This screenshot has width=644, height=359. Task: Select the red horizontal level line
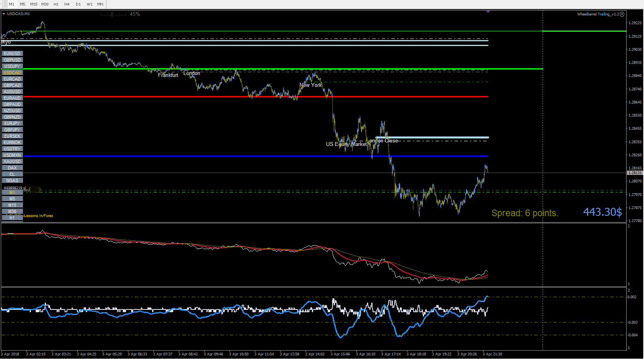tap(256, 97)
